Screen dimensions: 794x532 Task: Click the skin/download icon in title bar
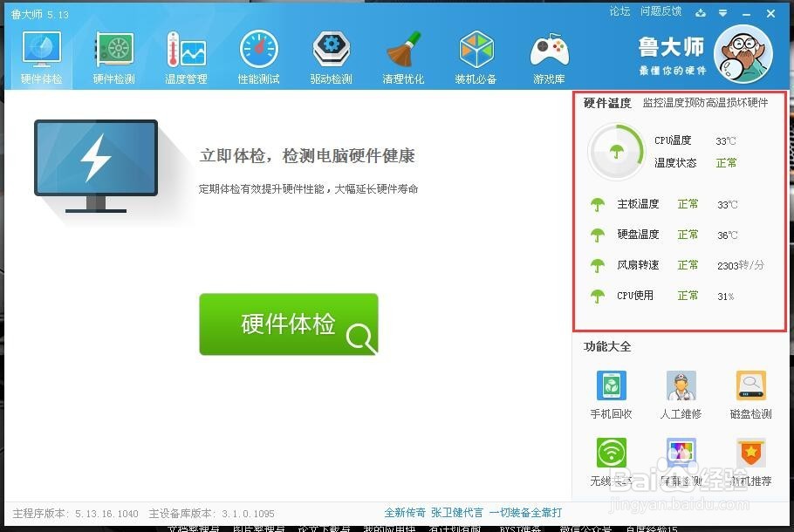(701, 13)
